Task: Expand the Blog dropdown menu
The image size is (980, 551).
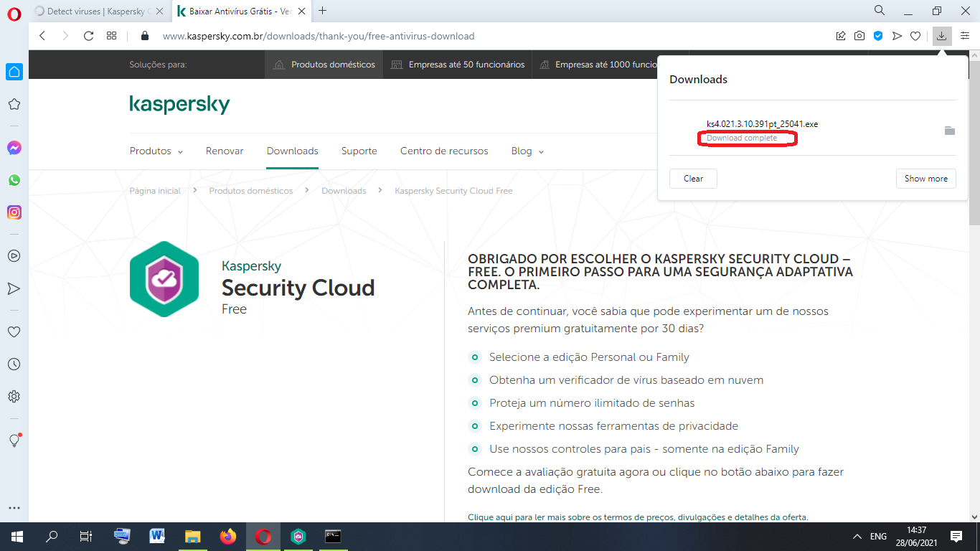Action: point(527,151)
